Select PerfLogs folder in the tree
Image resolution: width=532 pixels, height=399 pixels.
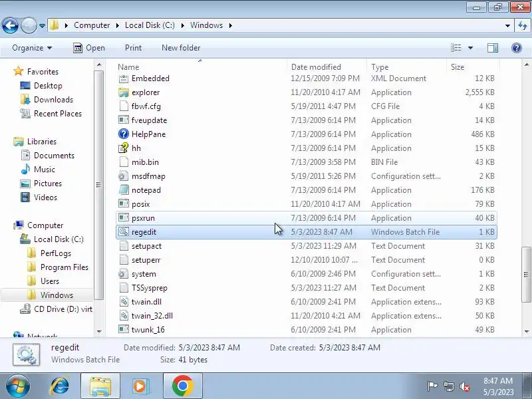(x=56, y=253)
